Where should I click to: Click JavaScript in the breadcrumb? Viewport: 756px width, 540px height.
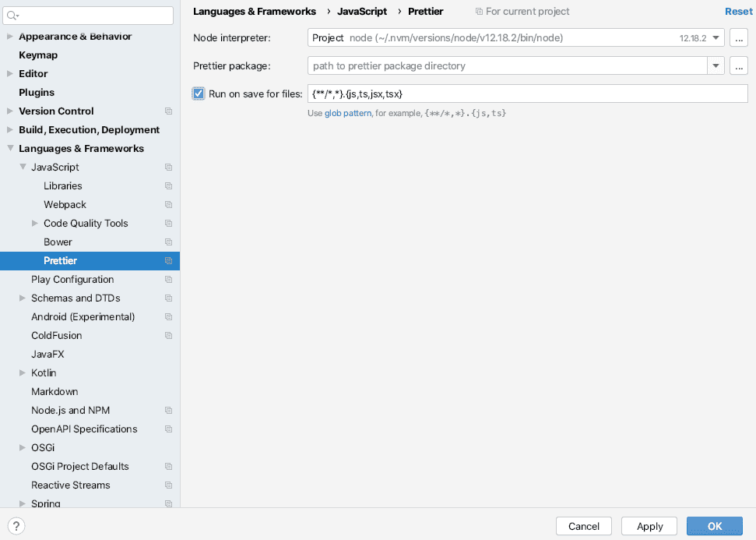tap(362, 12)
